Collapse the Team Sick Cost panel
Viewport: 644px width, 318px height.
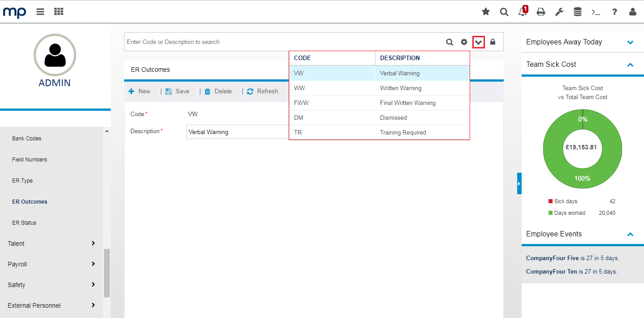point(630,65)
